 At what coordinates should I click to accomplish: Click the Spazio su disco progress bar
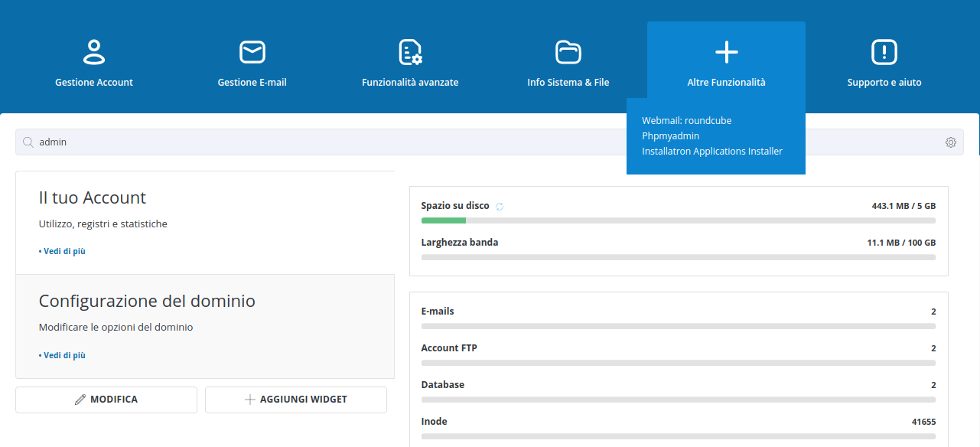point(679,220)
